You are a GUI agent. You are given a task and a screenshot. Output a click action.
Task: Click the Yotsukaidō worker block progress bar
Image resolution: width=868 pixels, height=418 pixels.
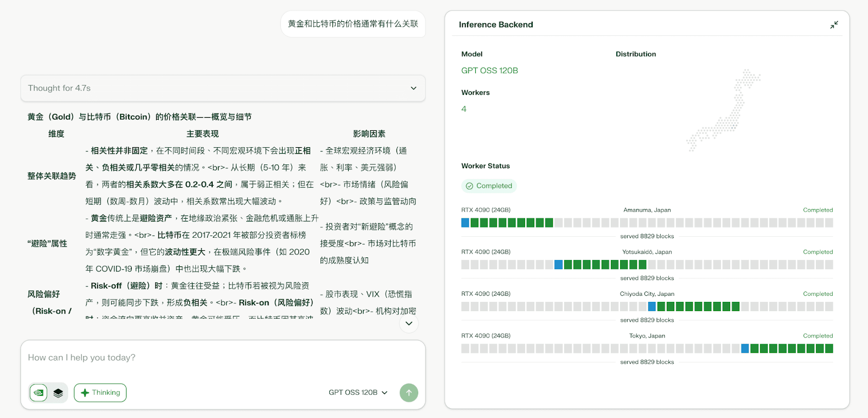pos(647,265)
